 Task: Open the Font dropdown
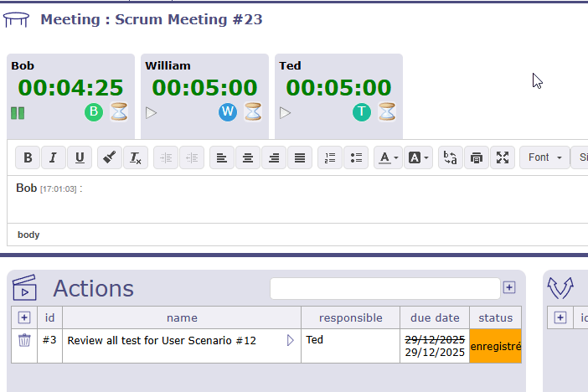tap(545, 157)
